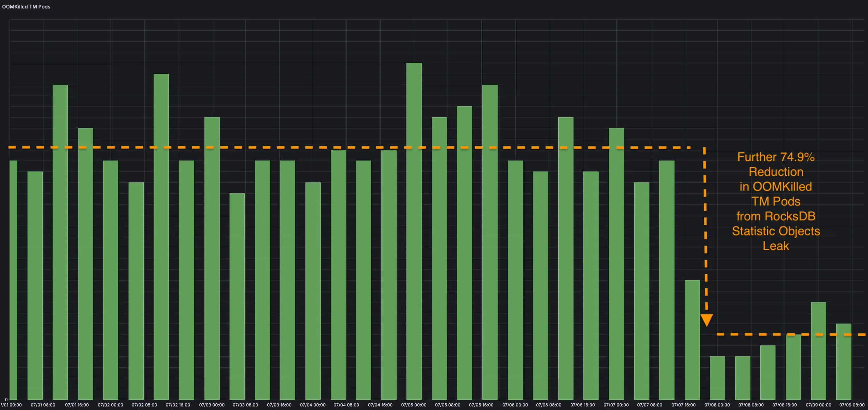Select the bar at 07/09 00:00
The image size is (868, 410).
point(819,351)
